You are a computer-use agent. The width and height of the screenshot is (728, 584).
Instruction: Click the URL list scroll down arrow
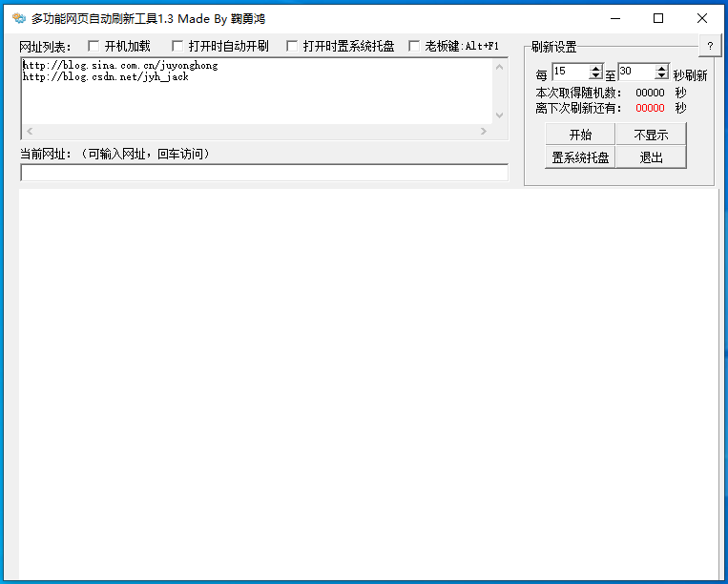500,115
